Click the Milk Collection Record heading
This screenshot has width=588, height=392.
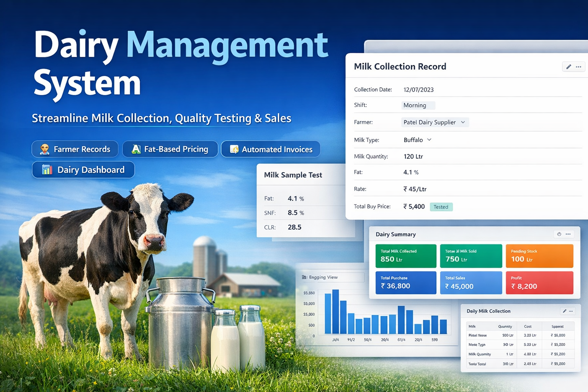click(400, 67)
